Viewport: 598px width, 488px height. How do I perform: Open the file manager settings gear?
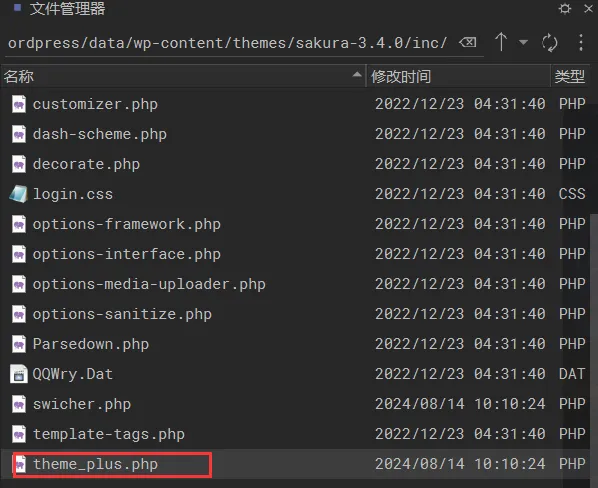click(x=564, y=8)
